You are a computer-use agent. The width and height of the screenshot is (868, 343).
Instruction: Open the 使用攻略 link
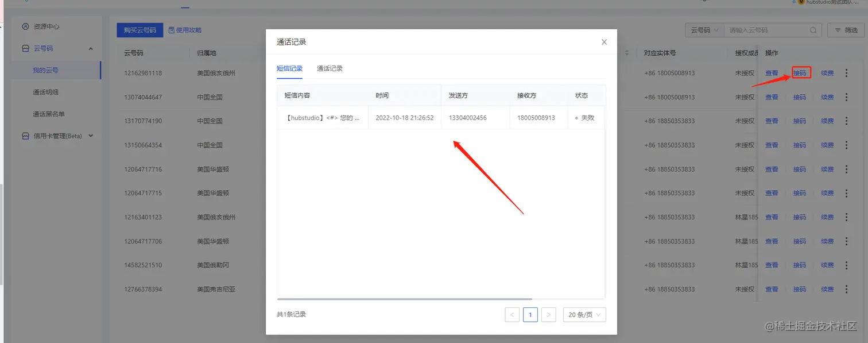tap(185, 30)
